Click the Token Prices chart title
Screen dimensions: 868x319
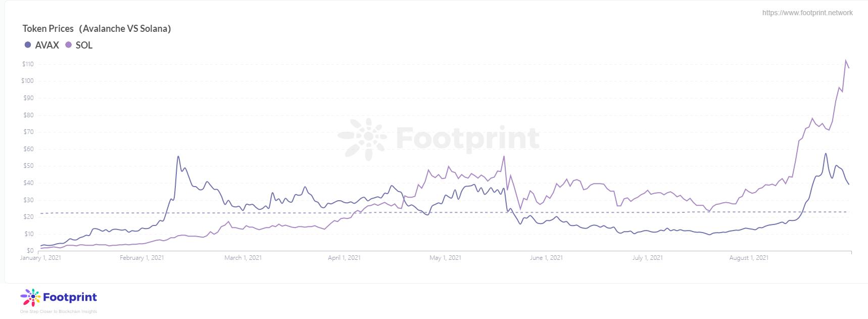coord(97,29)
